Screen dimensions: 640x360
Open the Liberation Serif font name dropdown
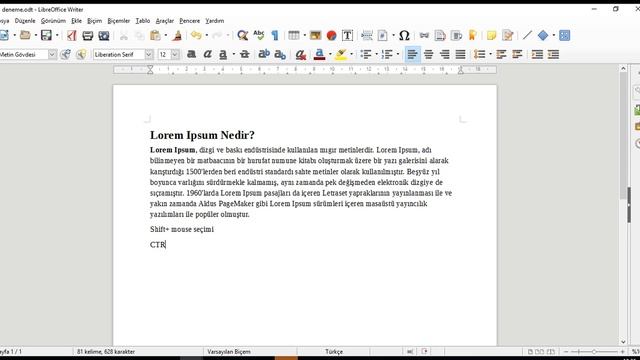tap(149, 54)
